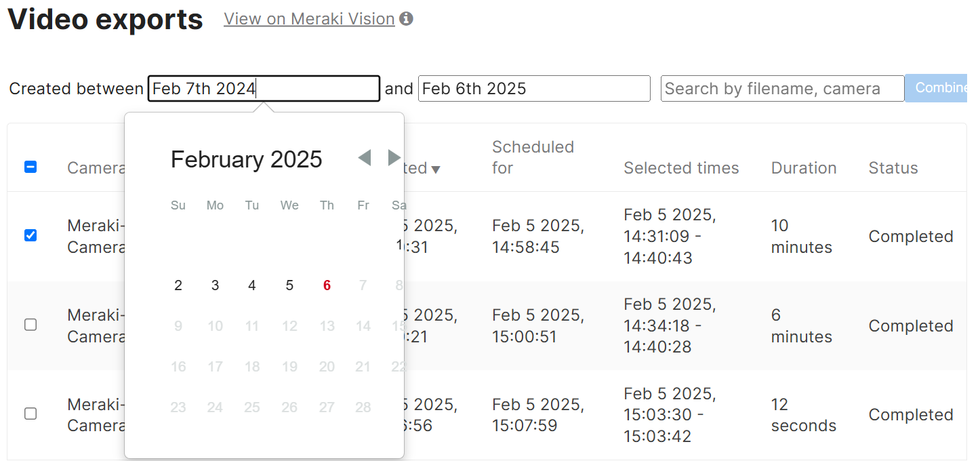Pick February 4 in the date picker
The width and height of the screenshot is (980, 461).
click(x=252, y=285)
